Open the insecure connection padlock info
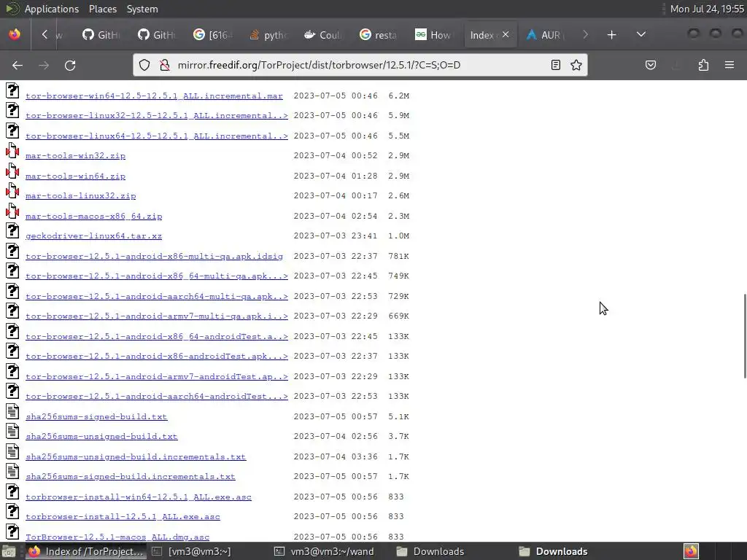This screenshot has height=560, width=747. pos(165,65)
